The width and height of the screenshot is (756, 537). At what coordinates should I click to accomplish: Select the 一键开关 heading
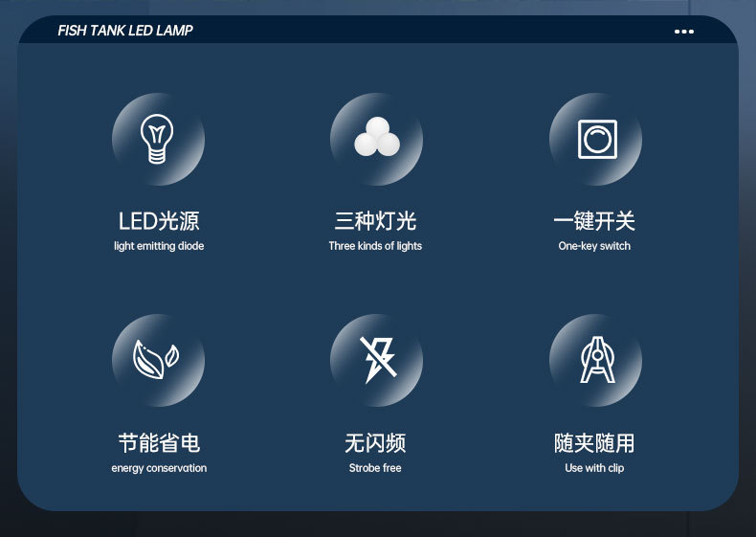point(594,221)
